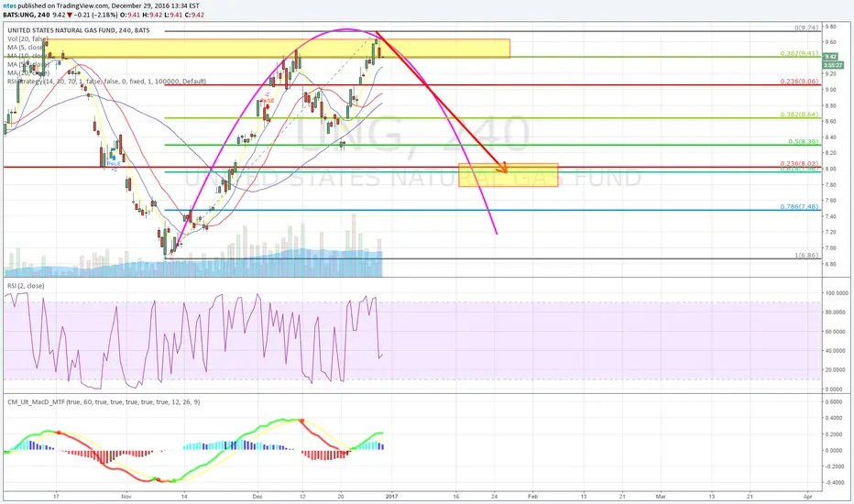The image size is (854, 504).
Task: Click the '100.0000' RSI axis value
Action: (837, 293)
